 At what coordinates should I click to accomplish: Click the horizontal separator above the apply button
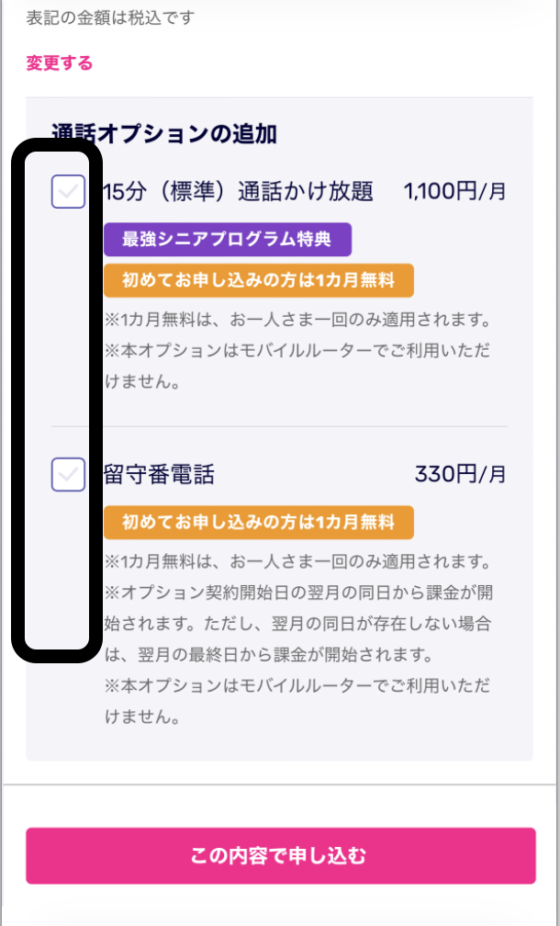(x=279, y=785)
